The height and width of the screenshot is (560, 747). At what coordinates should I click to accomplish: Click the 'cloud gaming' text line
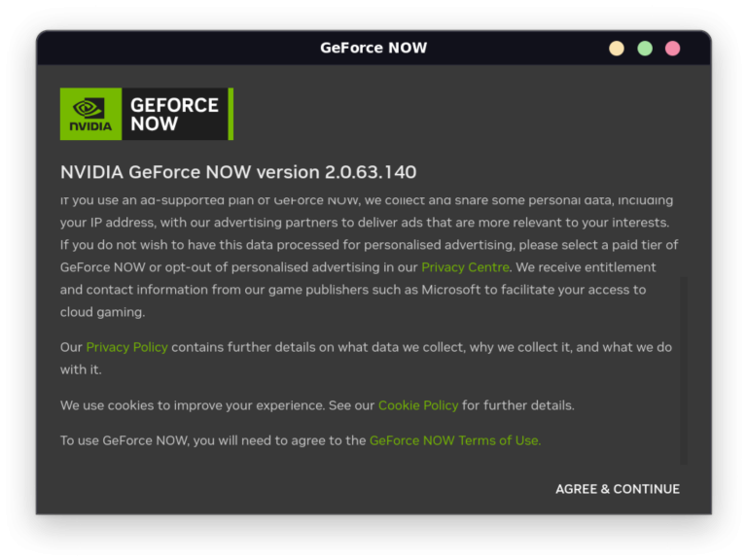pos(102,312)
